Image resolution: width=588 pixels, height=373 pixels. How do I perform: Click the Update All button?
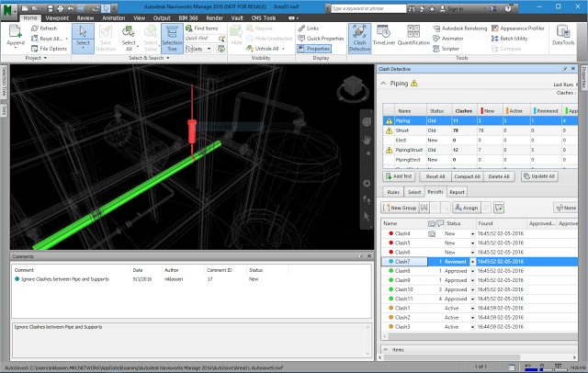(539, 176)
